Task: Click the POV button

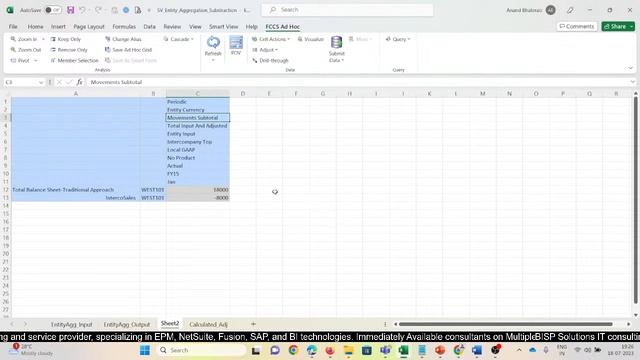Action: tap(236, 45)
